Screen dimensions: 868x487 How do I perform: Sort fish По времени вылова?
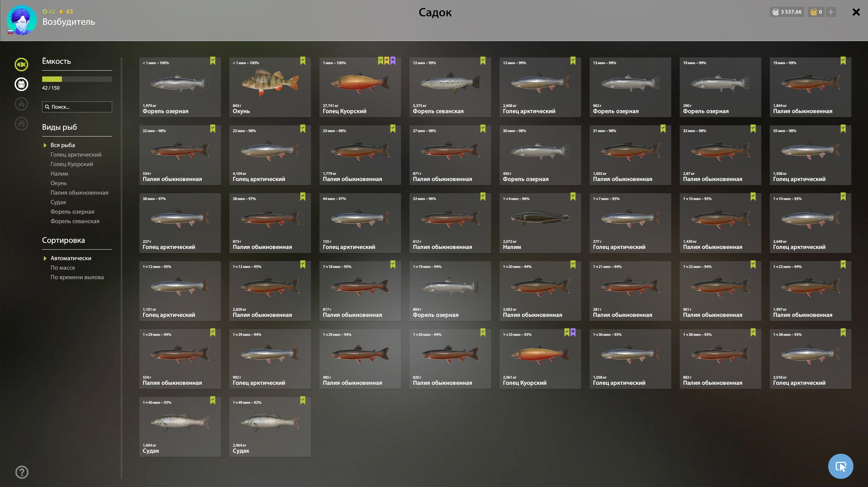click(77, 277)
